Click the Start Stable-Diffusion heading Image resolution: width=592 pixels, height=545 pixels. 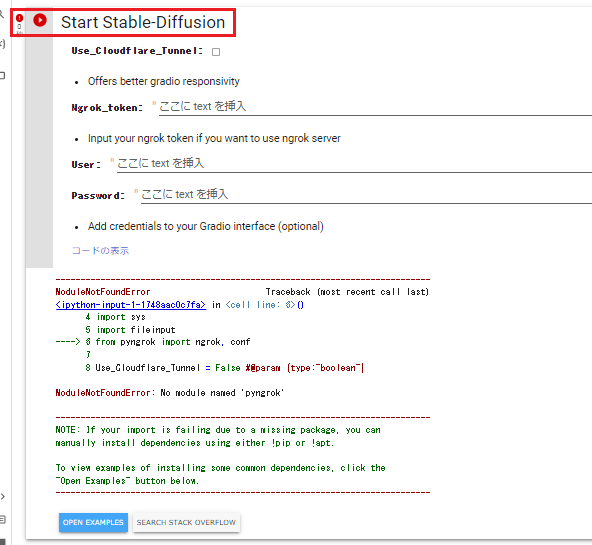coord(143,22)
